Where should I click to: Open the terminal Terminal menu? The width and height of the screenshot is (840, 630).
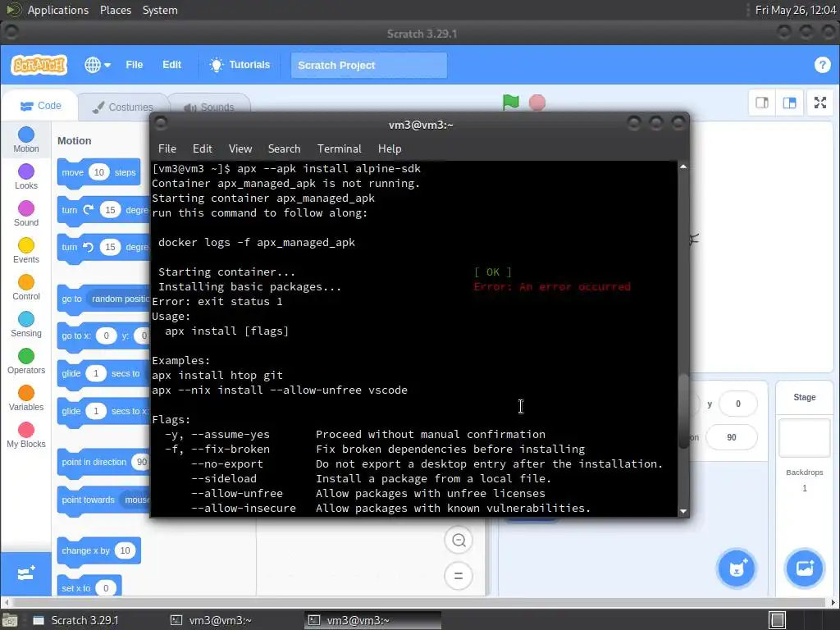click(339, 149)
